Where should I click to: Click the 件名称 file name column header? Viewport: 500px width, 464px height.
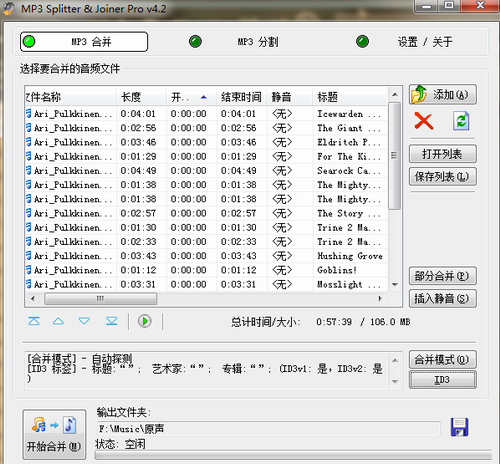(70, 97)
